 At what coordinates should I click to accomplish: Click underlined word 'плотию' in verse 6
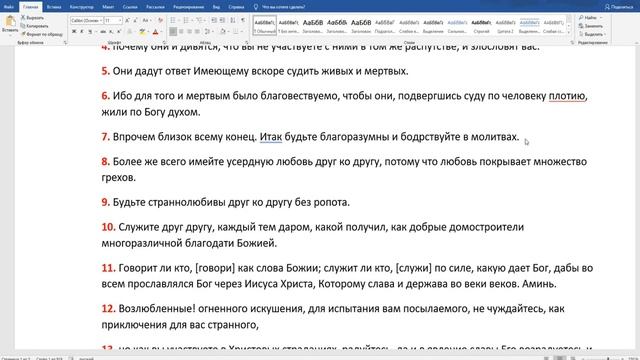[x=567, y=96]
